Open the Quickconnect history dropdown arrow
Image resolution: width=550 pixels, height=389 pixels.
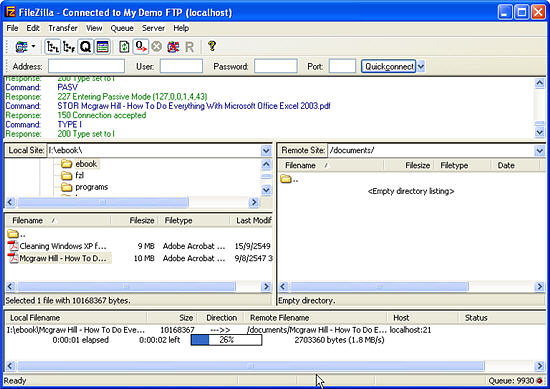click(421, 66)
